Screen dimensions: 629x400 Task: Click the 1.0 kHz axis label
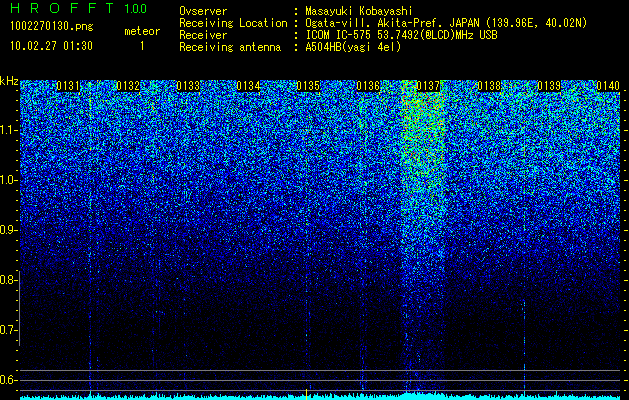[x=9, y=180]
